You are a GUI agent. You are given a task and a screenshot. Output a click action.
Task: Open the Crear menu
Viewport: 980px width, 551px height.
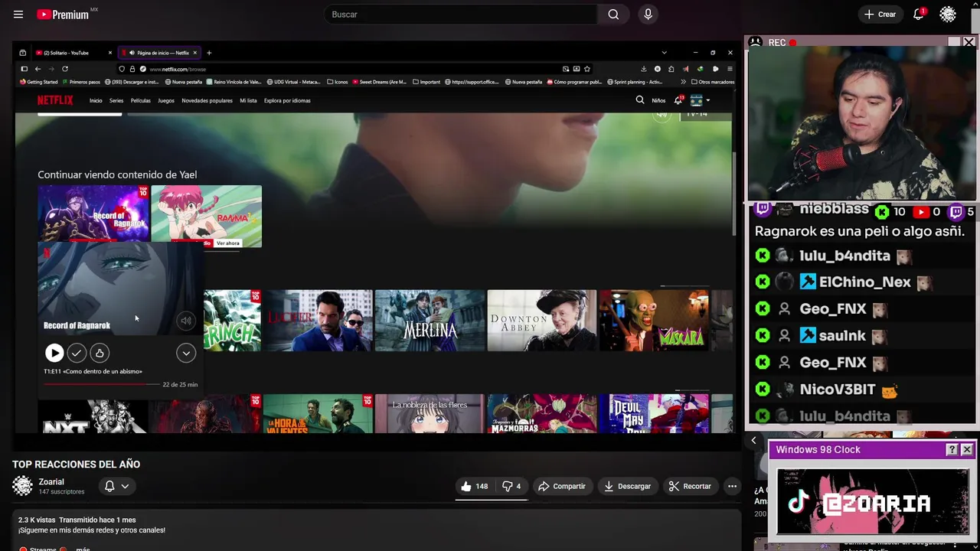[x=880, y=15]
